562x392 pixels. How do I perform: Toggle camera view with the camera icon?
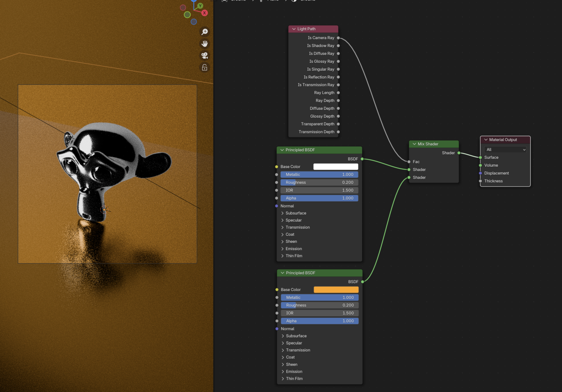point(205,56)
